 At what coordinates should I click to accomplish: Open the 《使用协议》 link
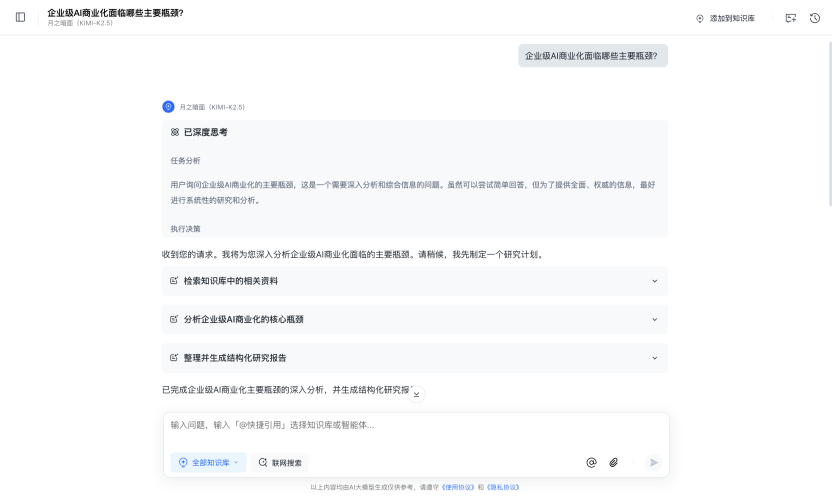point(457,487)
